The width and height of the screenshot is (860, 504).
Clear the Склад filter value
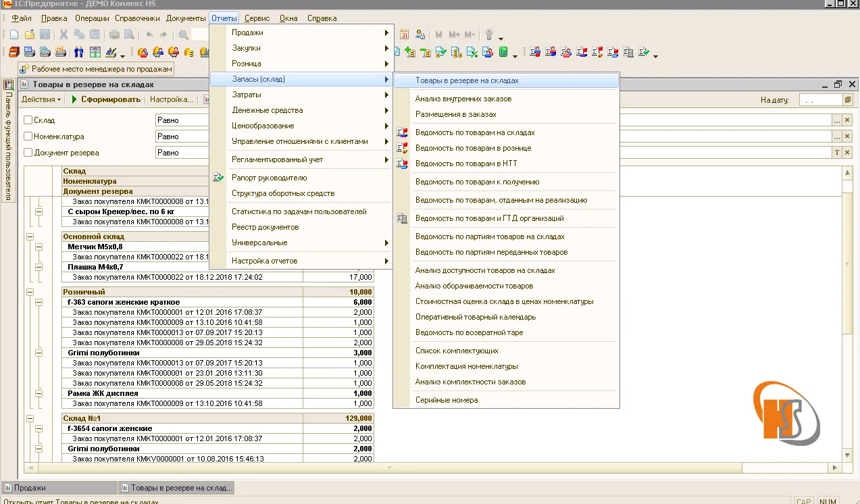(x=847, y=120)
